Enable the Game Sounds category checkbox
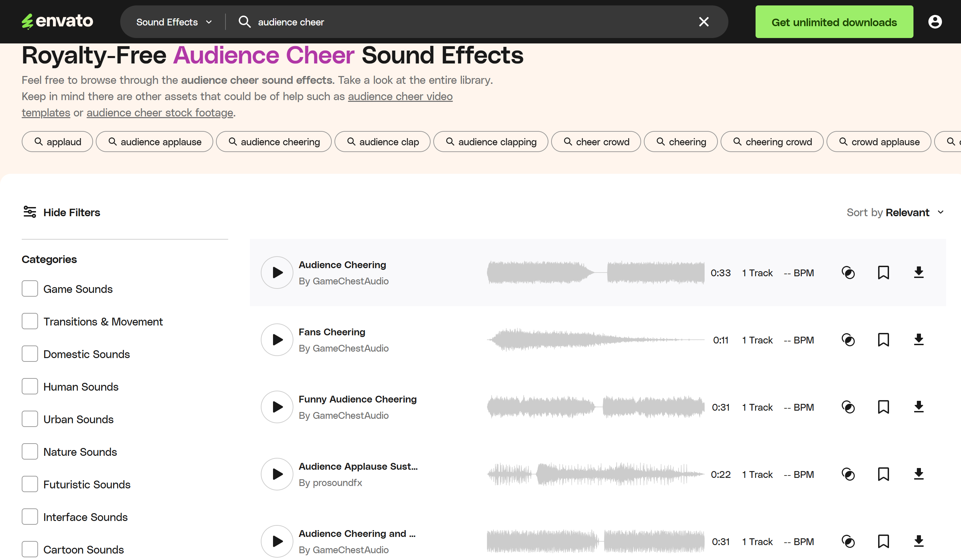 click(x=30, y=288)
